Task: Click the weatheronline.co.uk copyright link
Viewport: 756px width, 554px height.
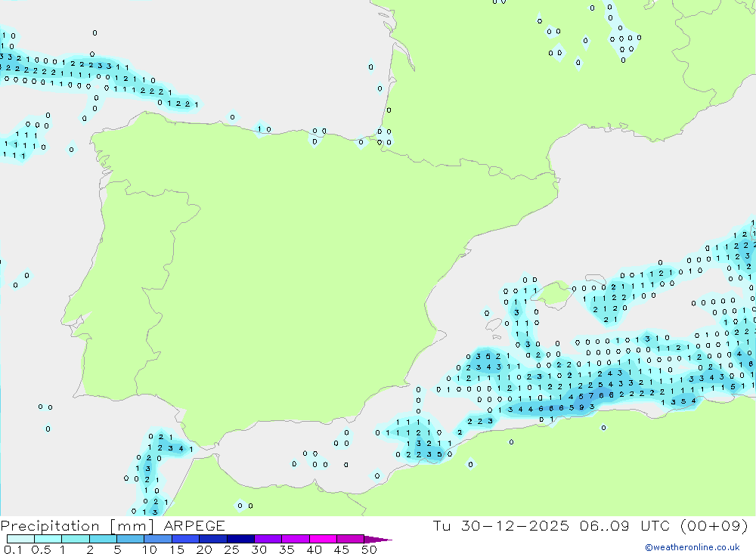Action: [x=692, y=547]
